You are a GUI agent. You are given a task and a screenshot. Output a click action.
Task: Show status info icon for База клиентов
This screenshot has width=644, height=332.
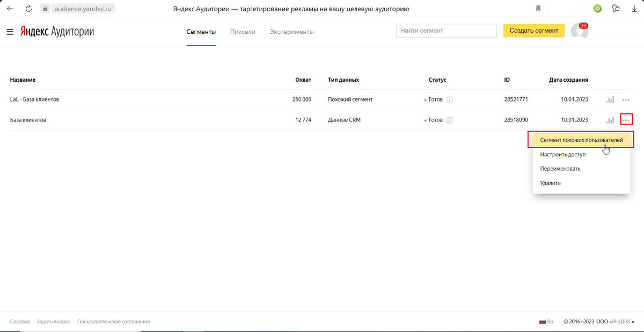(x=450, y=120)
